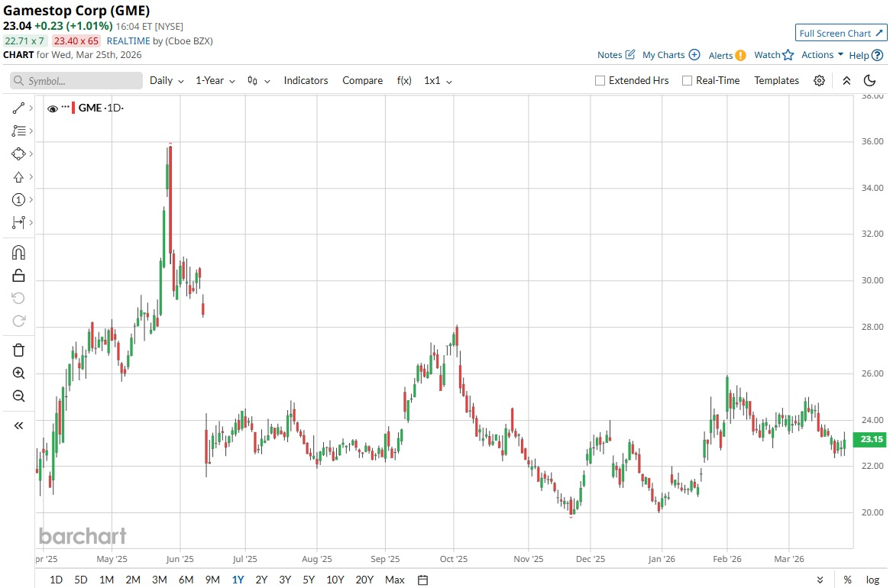The height and width of the screenshot is (588, 890).
Task: Open the Actions dropdown
Action: pyautogui.click(x=823, y=55)
